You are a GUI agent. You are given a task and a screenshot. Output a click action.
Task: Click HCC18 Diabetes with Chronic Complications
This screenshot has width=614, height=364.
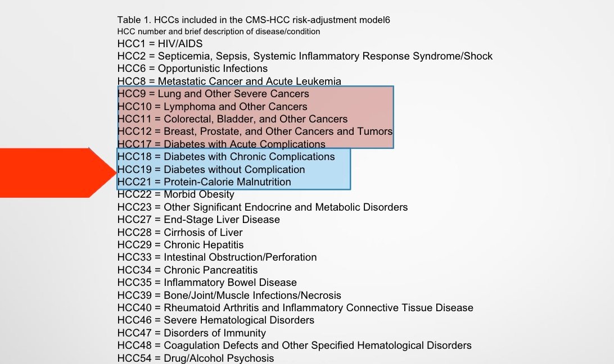coord(226,157)
